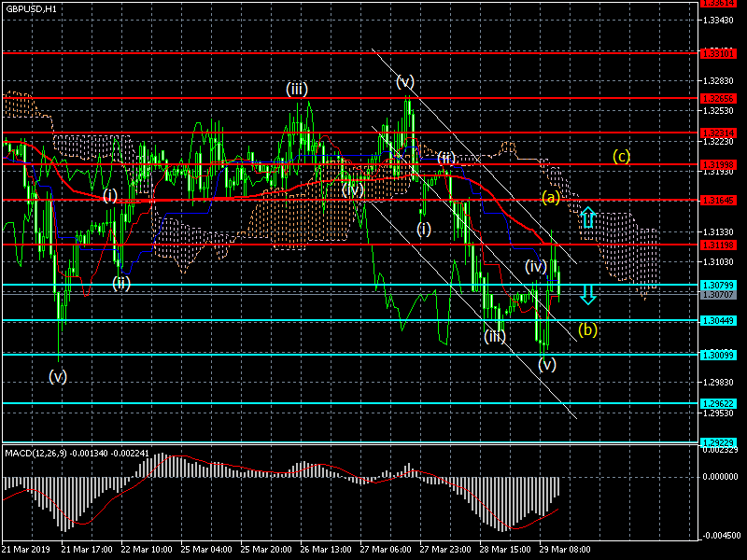The width and height of the screenshot is (747, 560).
Task: Select the 21 Mar 2019 date label
Action: tap(25, 550)
